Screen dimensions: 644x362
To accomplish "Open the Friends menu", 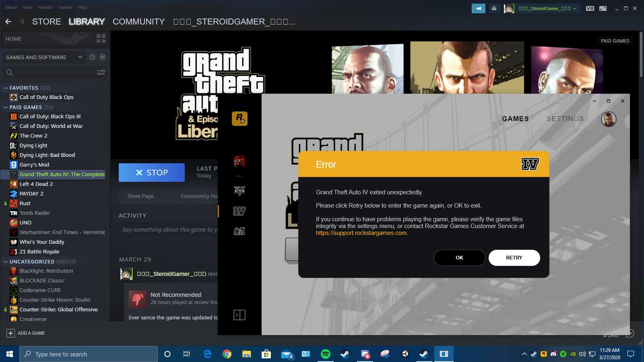I will pos(45,7).
